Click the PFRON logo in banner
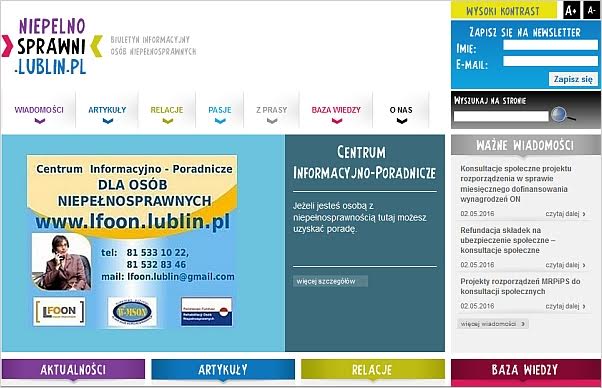Image resolution: width=602 pixels, height=388 pixels. (207, 312)
